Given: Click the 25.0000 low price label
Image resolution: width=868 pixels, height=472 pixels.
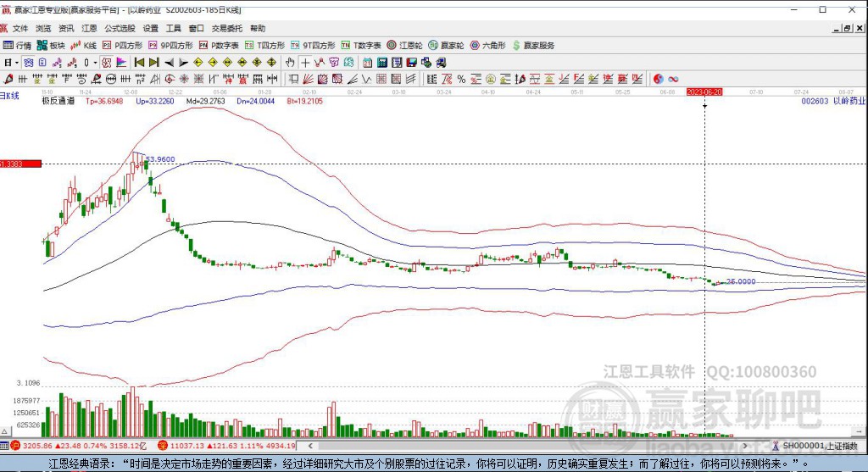Looking at the screenshot, I should [x=741, y=281].
